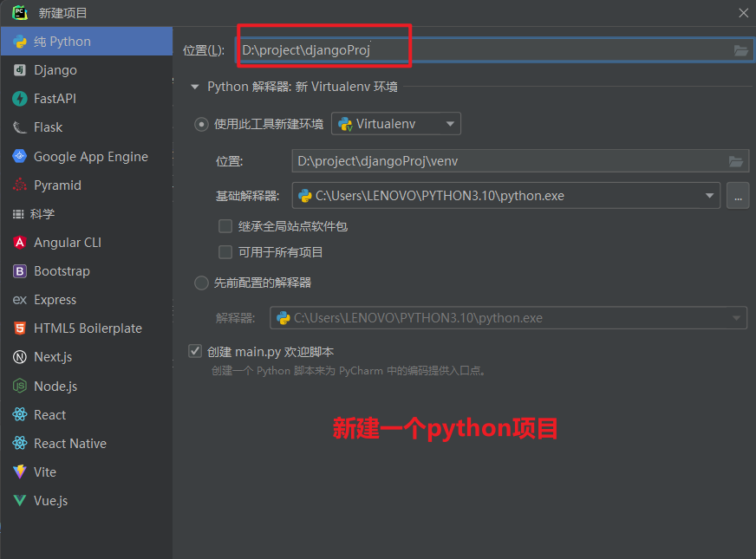756x559 pixels.
Task: Click the Next.js N icon
Action: coord(20,357)
